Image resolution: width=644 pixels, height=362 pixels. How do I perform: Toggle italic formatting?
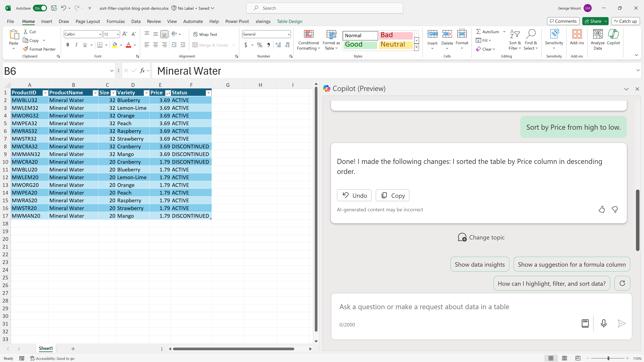tap(76, 45)
